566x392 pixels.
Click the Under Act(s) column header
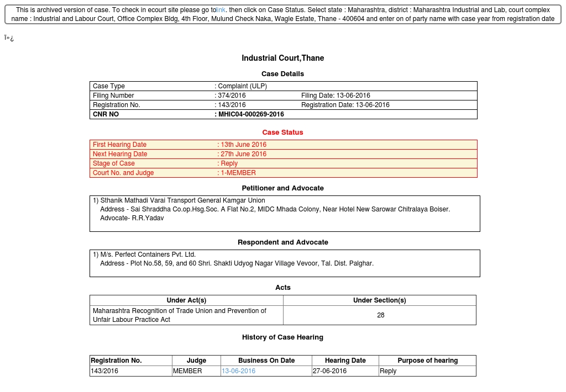[x=186, y=300]
